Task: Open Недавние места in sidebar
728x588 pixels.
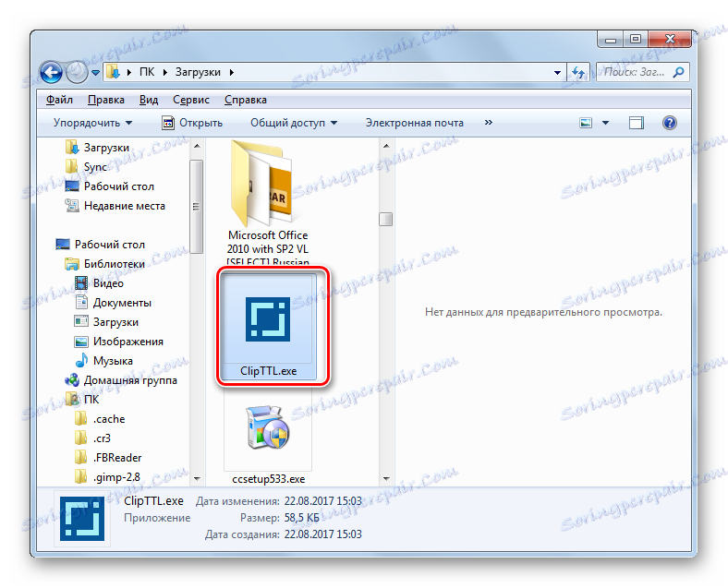Action: point(125,206)
